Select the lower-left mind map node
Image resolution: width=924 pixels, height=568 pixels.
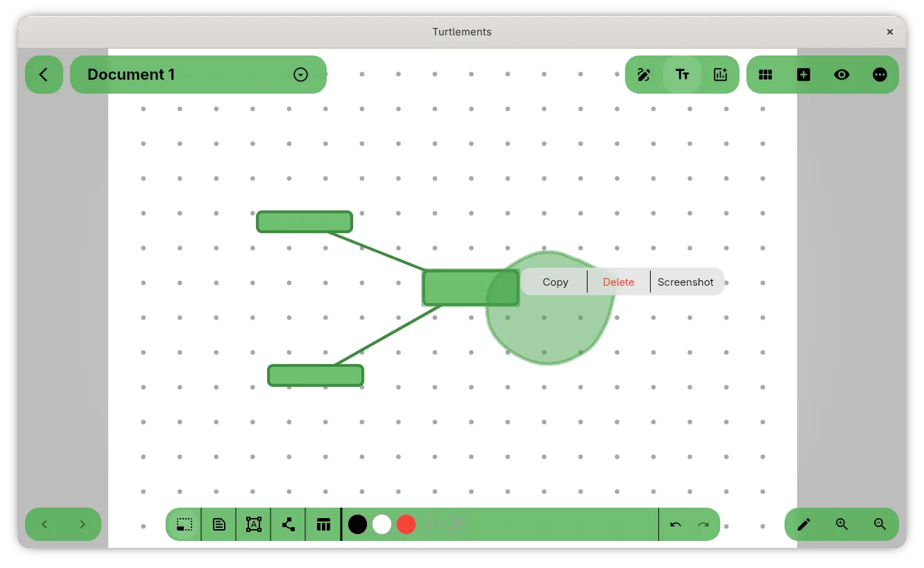pyautogui.click(x=316, y=375)
